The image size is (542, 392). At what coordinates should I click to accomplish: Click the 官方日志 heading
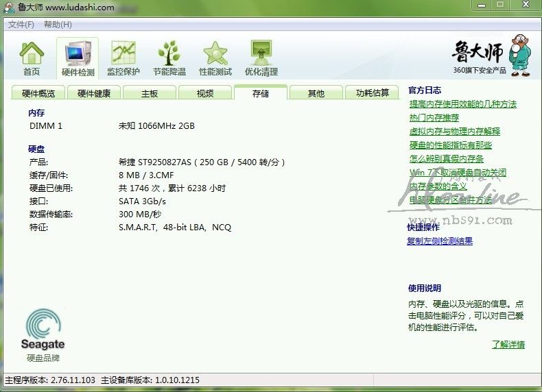click(x=425, y=90)
